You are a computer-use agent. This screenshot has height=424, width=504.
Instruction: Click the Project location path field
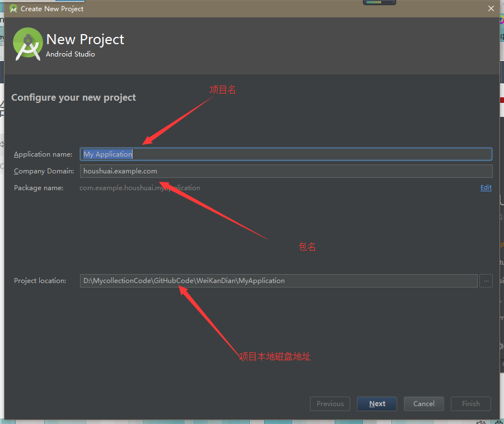click(x=279, y=281)
